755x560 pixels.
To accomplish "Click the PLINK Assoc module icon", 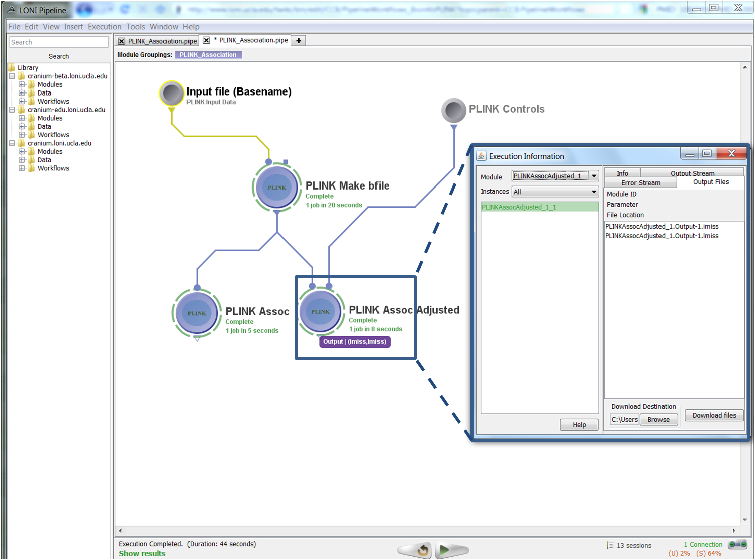I will (197, 313).
